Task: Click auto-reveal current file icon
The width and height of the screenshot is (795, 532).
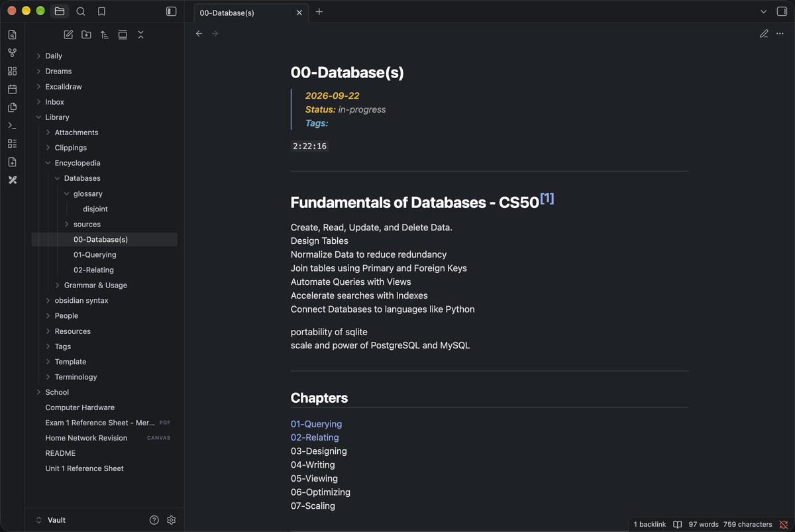Action: pyautogui.click(x=123, y=34)
